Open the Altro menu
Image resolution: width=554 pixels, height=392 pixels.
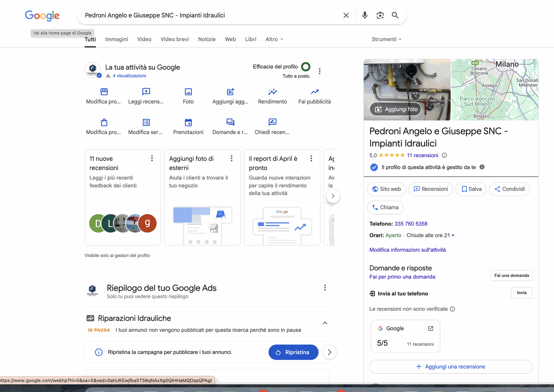point(274,39)
